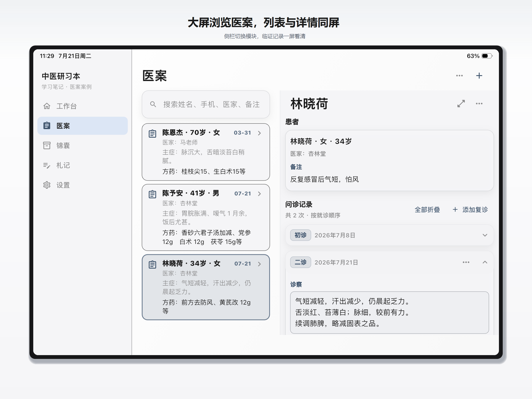Edit the 诊察 text box content
532x399 pixels.
389,312
